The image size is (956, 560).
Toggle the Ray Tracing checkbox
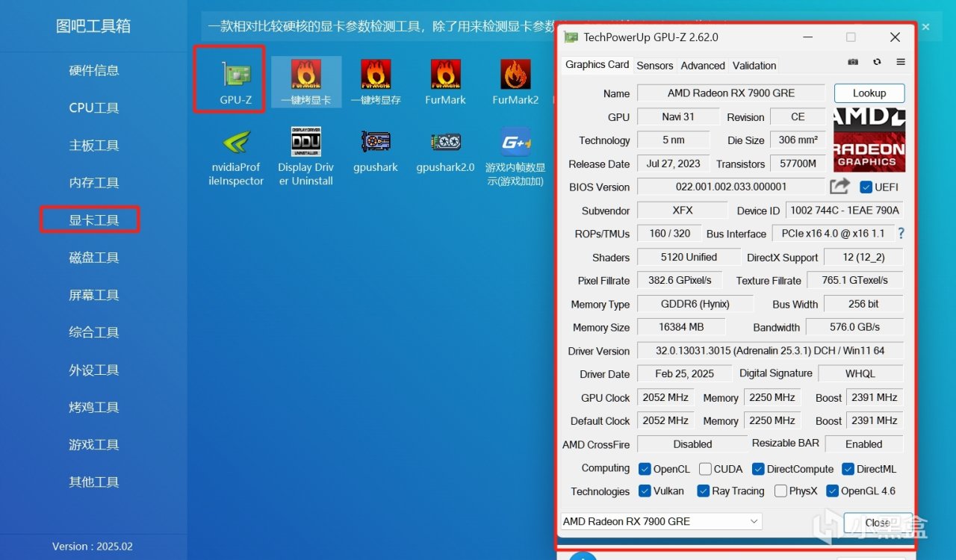[x=703, y=491]
